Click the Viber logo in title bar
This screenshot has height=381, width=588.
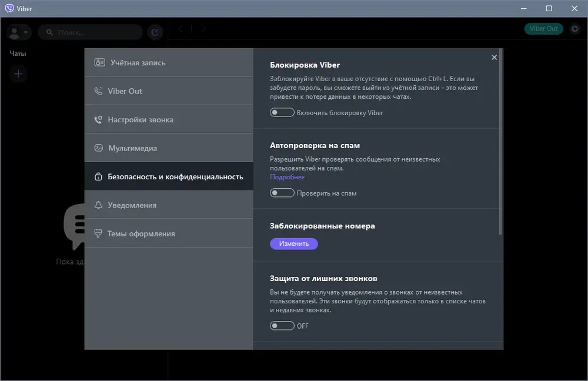coord(9,8)
